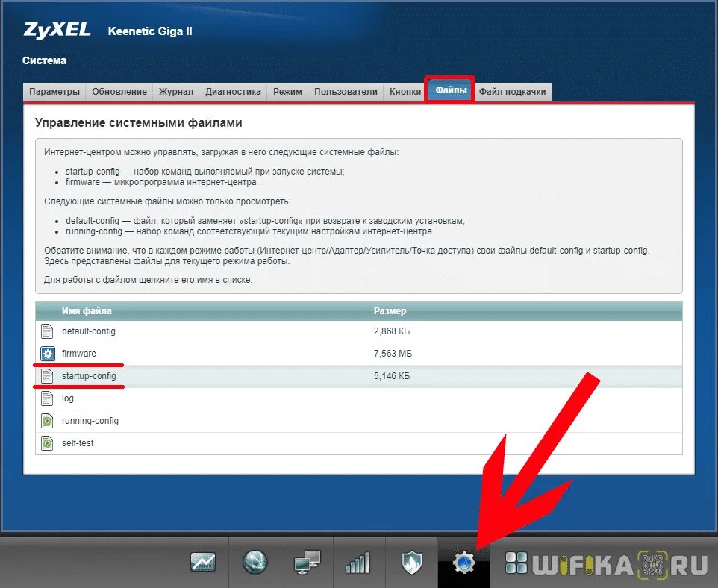Open the running-config file

pyautogui.click(x=90, y=421)
